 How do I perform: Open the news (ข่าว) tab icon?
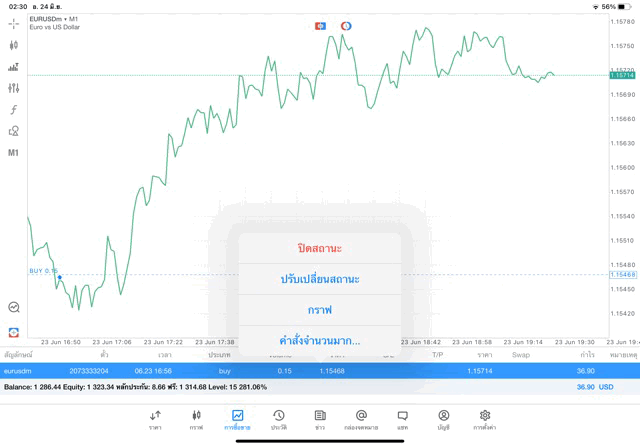[320, 418]
